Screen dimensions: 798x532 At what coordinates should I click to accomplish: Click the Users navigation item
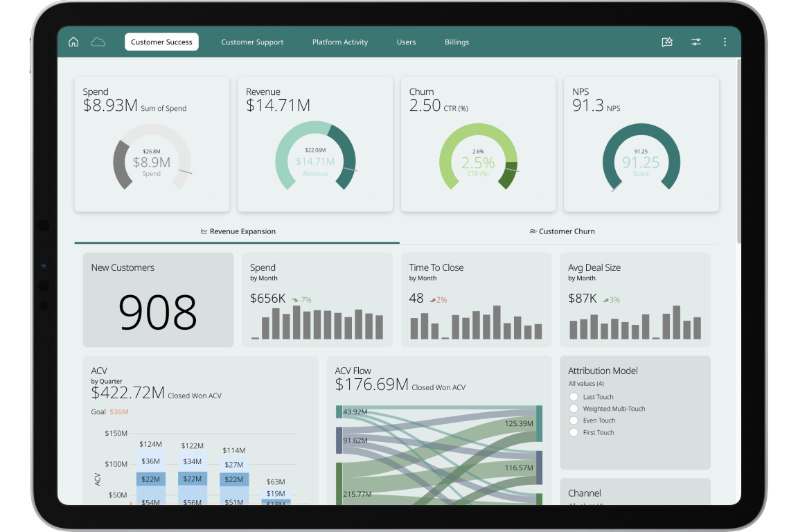pos(406,42)
